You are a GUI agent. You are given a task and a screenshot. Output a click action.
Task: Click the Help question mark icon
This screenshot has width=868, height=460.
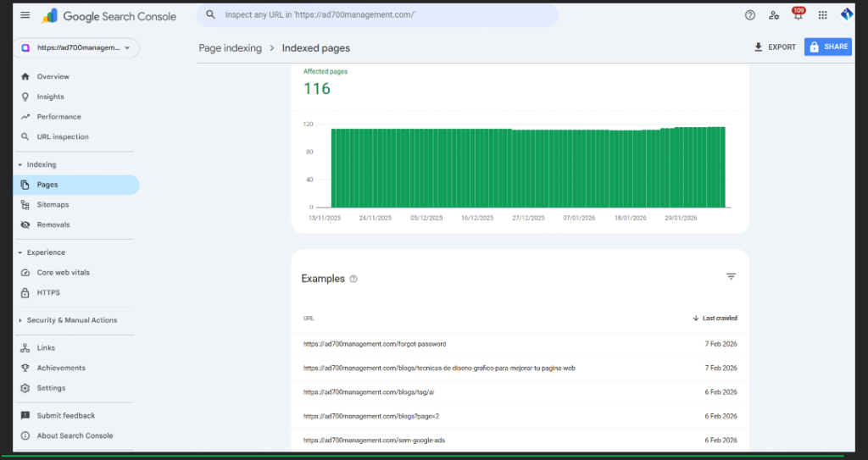point(749,15)
